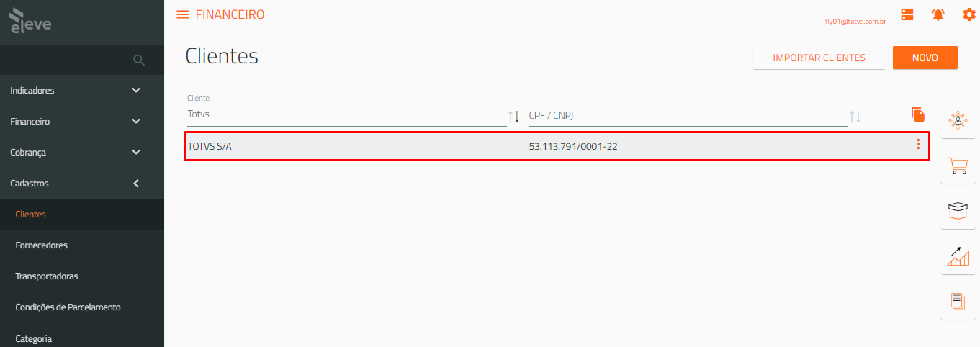This screenshot has width=980, height=347.
Task: Open the growth chart side icon
Action: 958,256
